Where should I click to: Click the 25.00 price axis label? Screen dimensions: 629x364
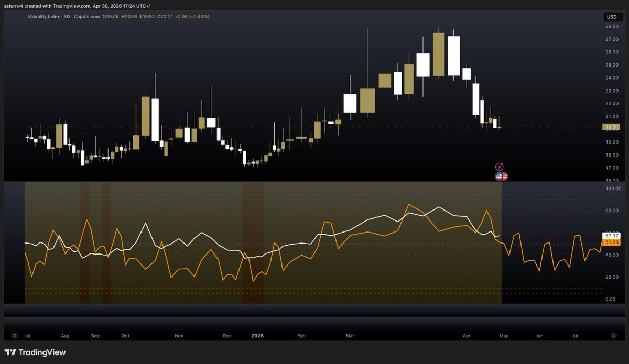611,65
